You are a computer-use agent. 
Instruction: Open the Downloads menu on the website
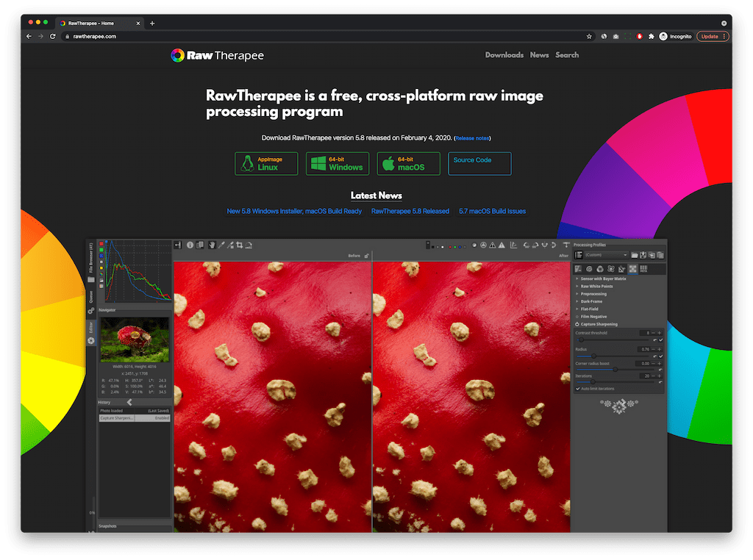click(504, 54)
